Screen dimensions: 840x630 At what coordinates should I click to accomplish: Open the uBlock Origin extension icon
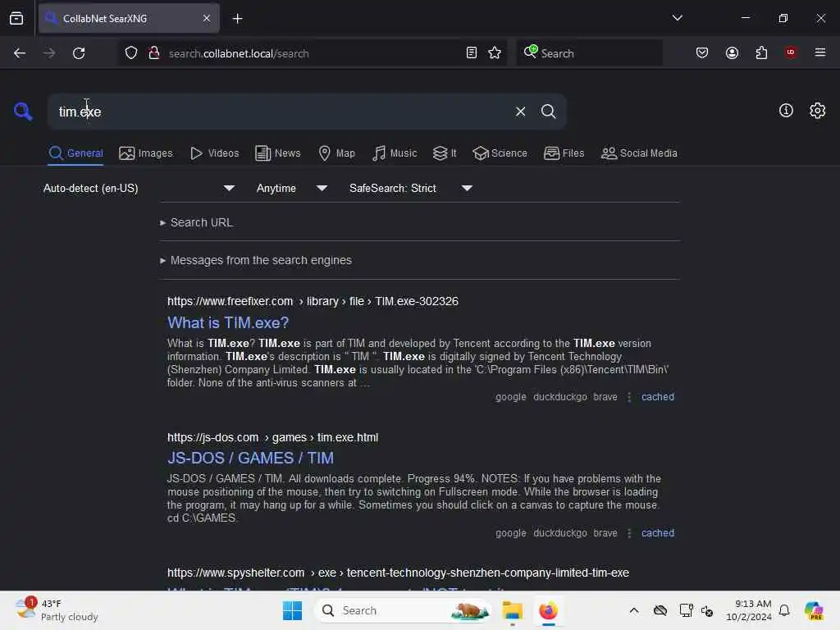click(x=790, y=52)
